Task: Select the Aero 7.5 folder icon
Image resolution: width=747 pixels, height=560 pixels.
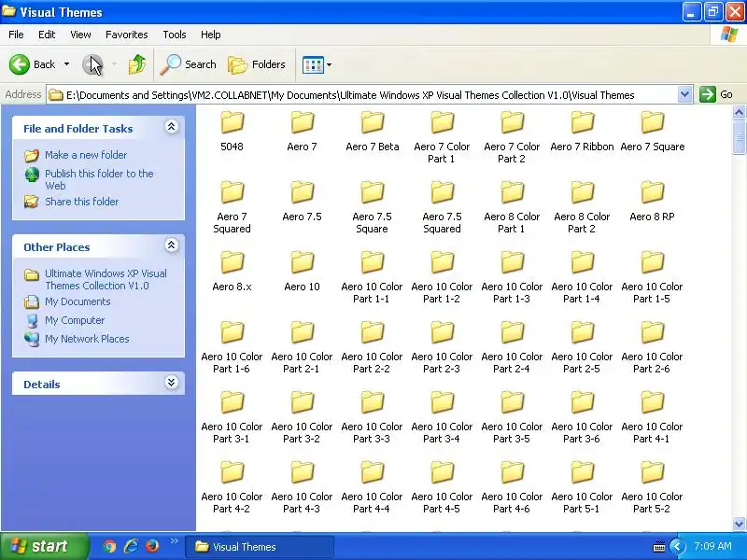Action: pos(302,192)
